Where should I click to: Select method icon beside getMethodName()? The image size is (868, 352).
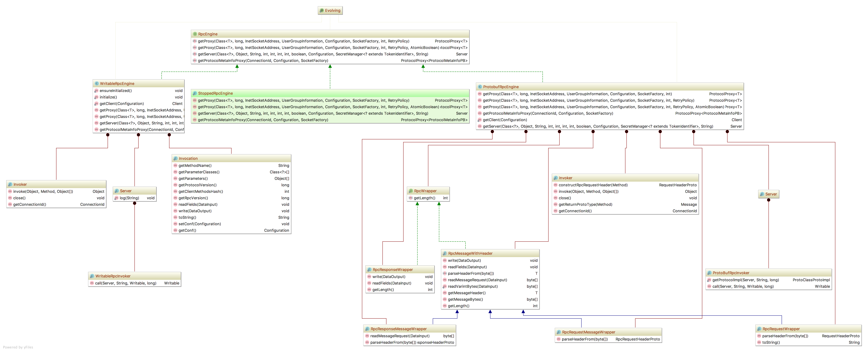175,165
